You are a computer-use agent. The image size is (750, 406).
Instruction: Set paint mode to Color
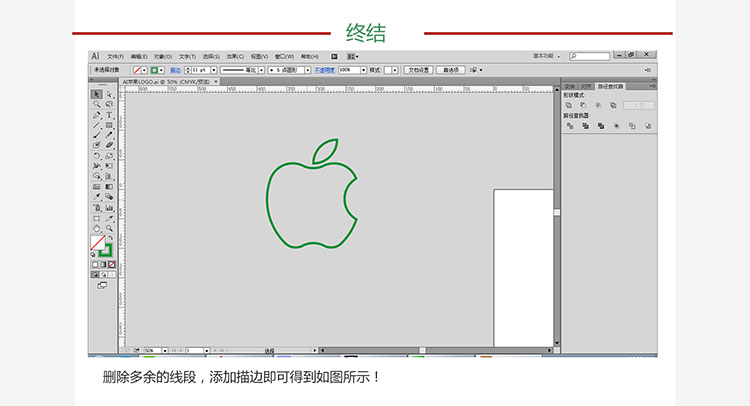tap(95, 264)
